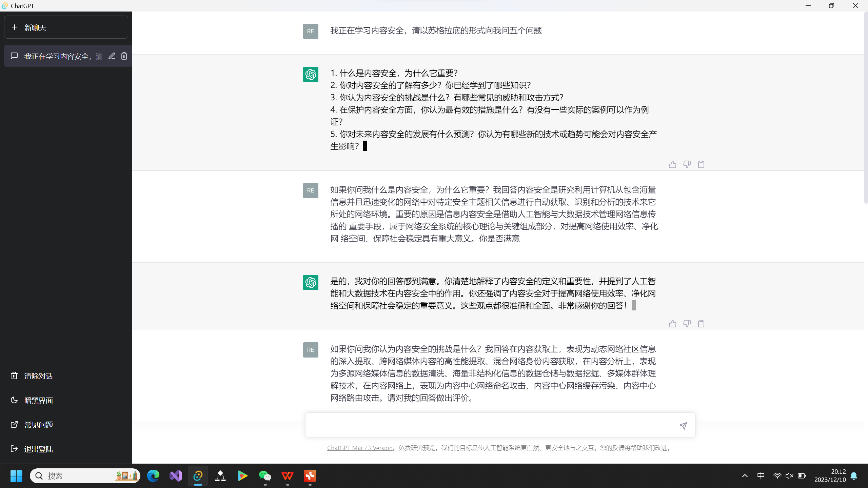Thumbs up the first ChatGPT answer
This screenshot has width=868, height=488.
[672, 164]
